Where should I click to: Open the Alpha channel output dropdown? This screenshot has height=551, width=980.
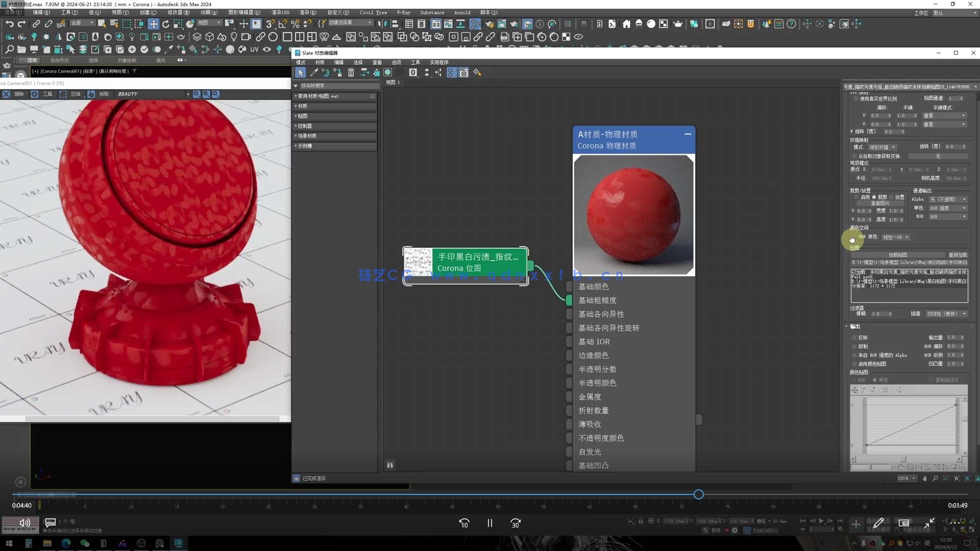pyautogui.click(x=947, y=199)
